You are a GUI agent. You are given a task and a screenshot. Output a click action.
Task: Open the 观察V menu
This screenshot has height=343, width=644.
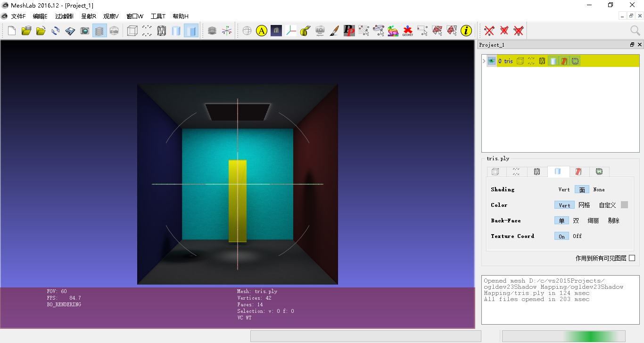111,16
